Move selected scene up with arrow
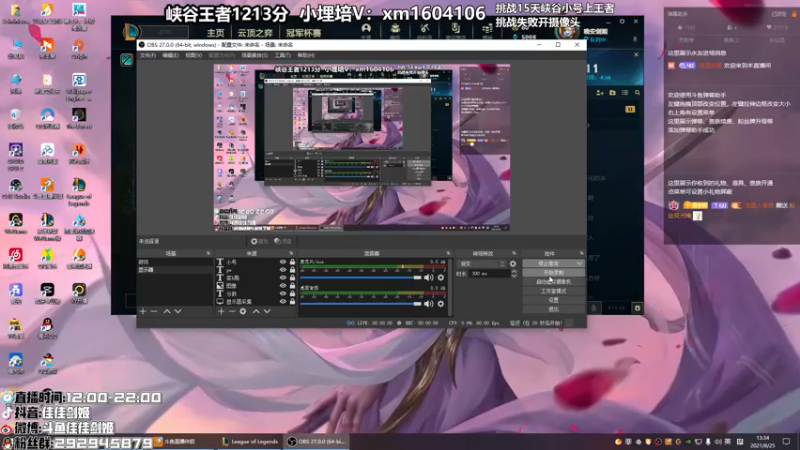The image size is (800, 450). click(167, 311)
